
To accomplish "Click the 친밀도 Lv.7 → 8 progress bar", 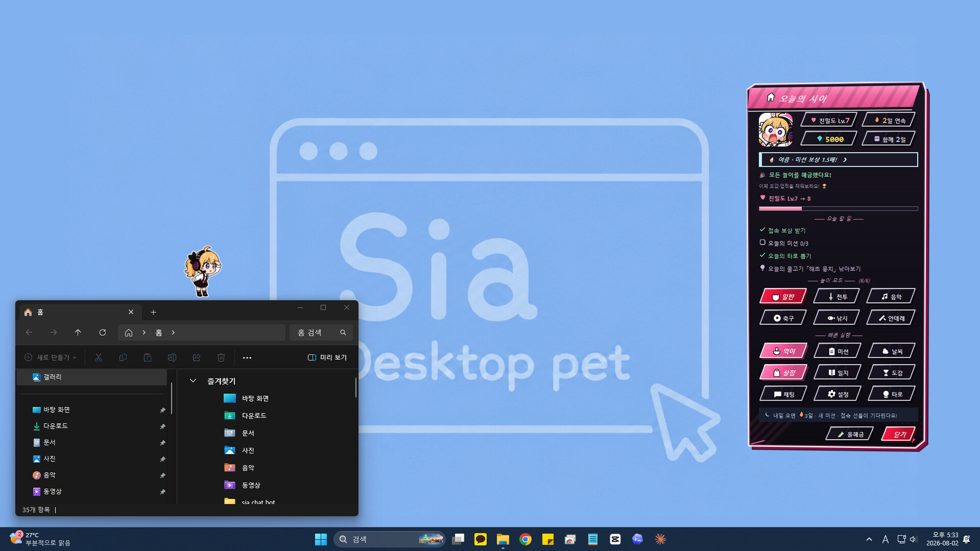I will [838, 209].
